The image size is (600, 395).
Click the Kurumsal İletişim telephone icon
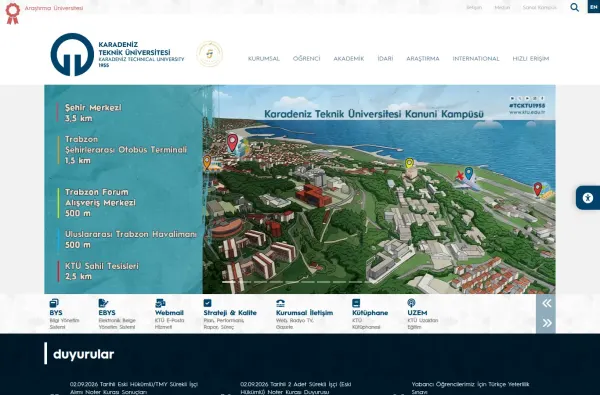click(x=280, y=303)
